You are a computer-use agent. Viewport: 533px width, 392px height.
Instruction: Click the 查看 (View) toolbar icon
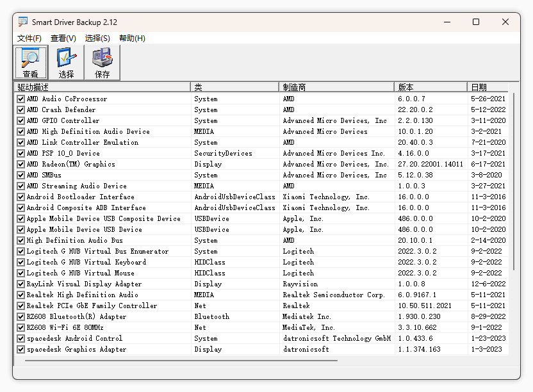click(31, 63)
